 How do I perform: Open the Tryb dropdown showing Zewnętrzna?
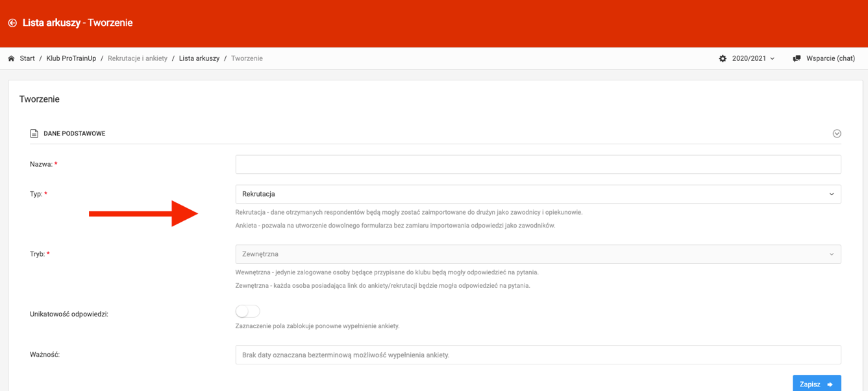click(538, 254)
